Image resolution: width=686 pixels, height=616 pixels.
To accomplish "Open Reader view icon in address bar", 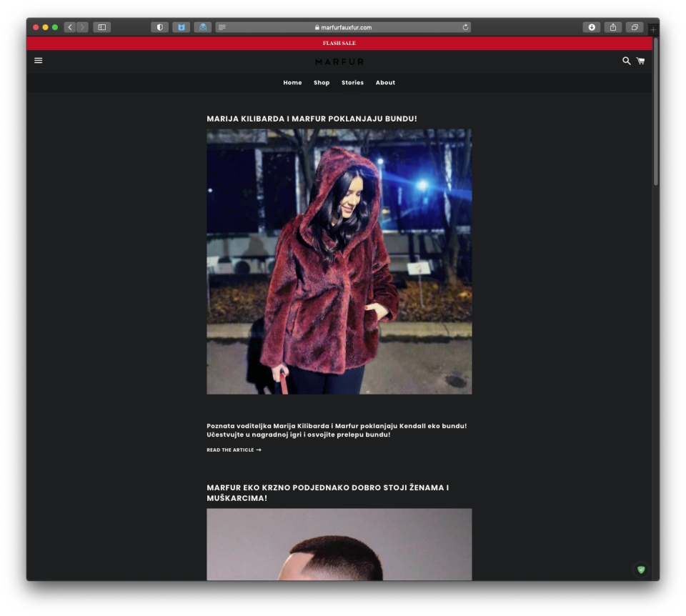I will 222,27.
